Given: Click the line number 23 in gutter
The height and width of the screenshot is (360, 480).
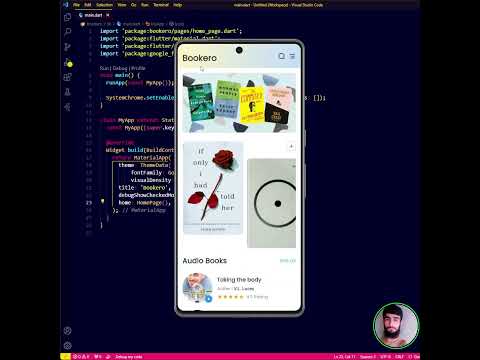Looking at the screenshot, I should (89, 203).
